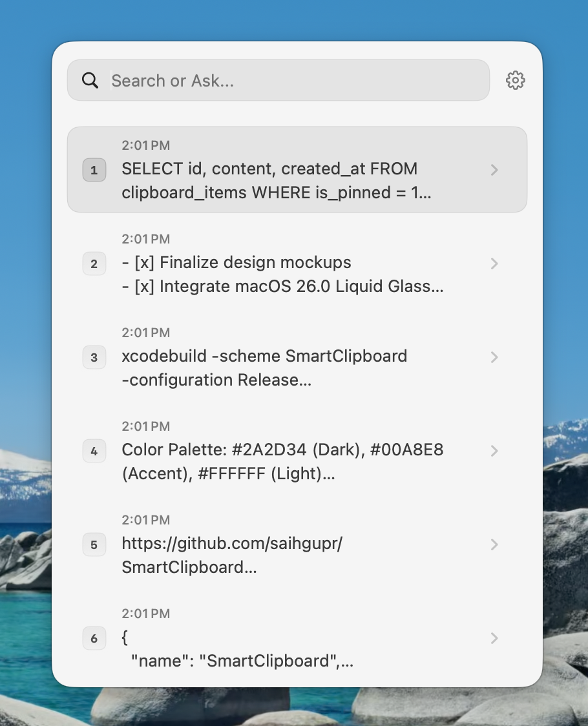Click the 2:01 PM timestamp above SQL clip

point(146,145)
